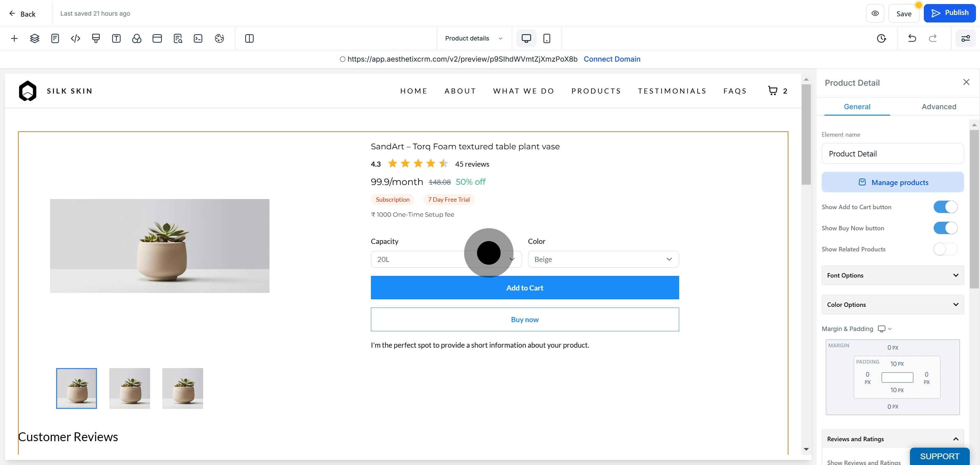This screenshot has height=465, width=980.
Task: Open the custom code icon
Action: [75, 38]
